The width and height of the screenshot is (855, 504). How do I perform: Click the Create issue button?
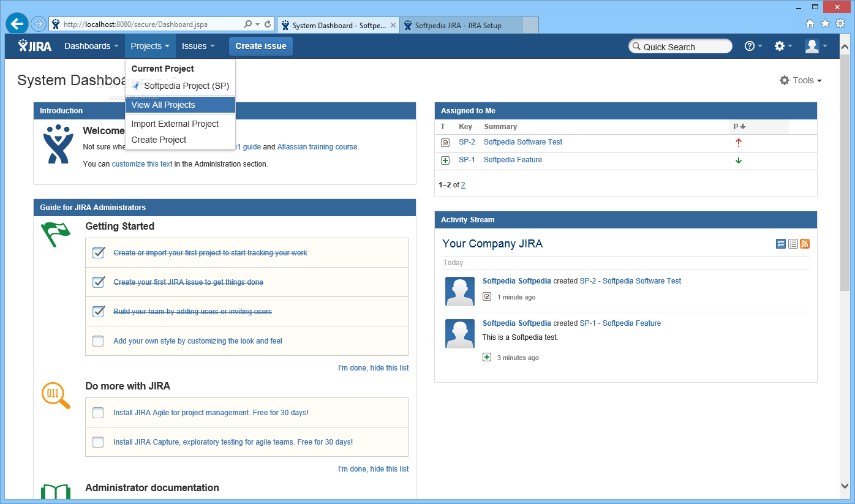pos(261,46)
